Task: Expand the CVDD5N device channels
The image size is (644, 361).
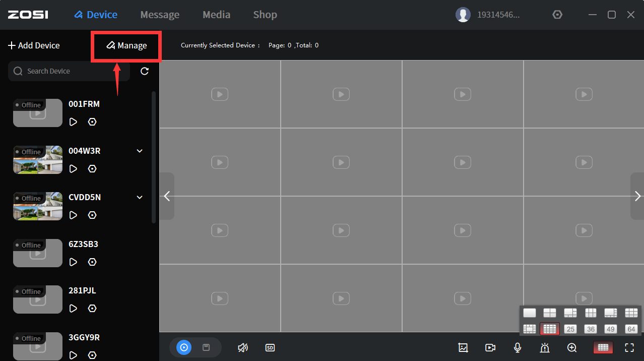Action: pyautogui.click(x=140, y=197)
